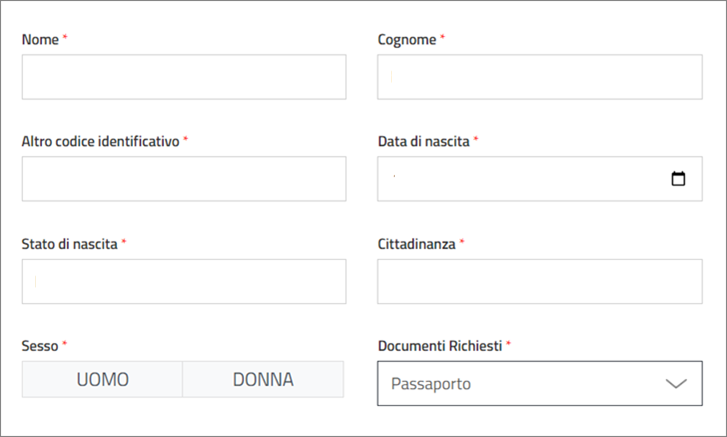Open the Documenti Richiesti dropdown box

(x=539, y=383)
